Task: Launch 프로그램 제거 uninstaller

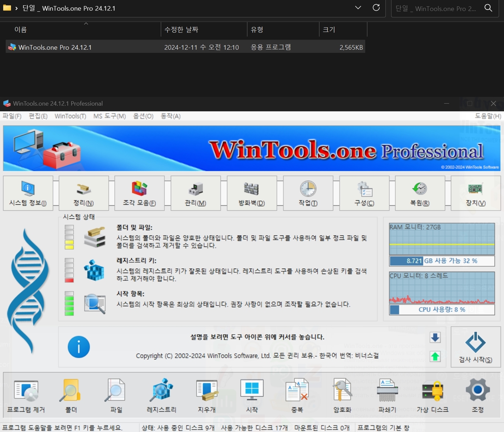Action: tap(26, 396)
